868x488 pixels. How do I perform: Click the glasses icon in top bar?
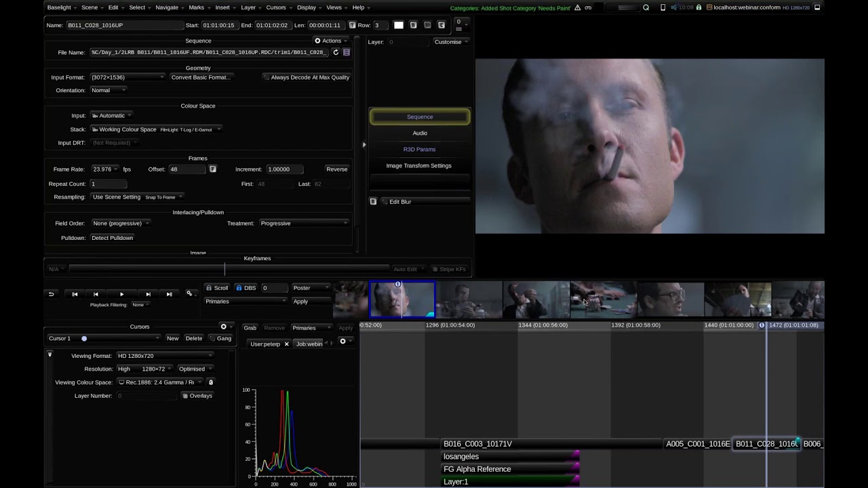click(588, 7)
